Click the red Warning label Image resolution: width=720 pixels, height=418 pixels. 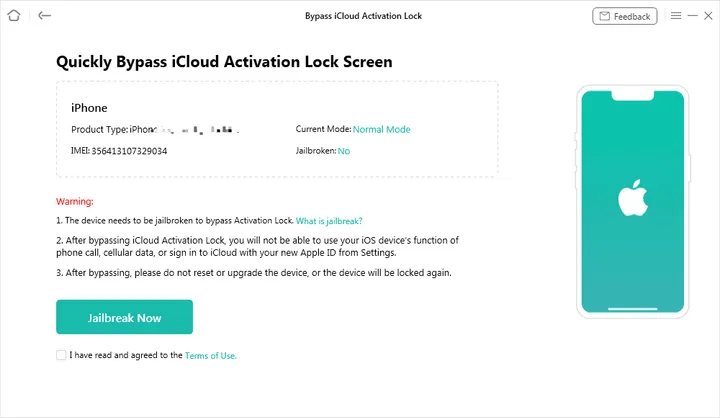tap(75, 201)
